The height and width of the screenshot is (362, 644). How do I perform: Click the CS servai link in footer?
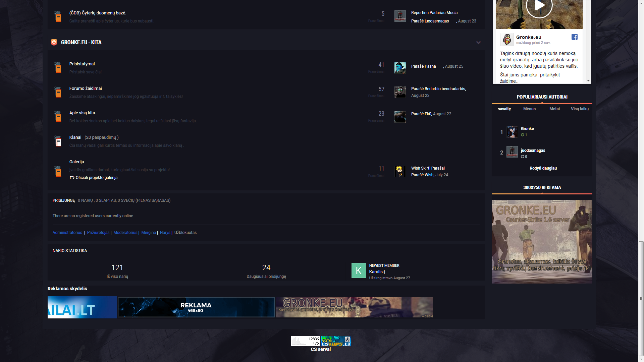(321, 349)
